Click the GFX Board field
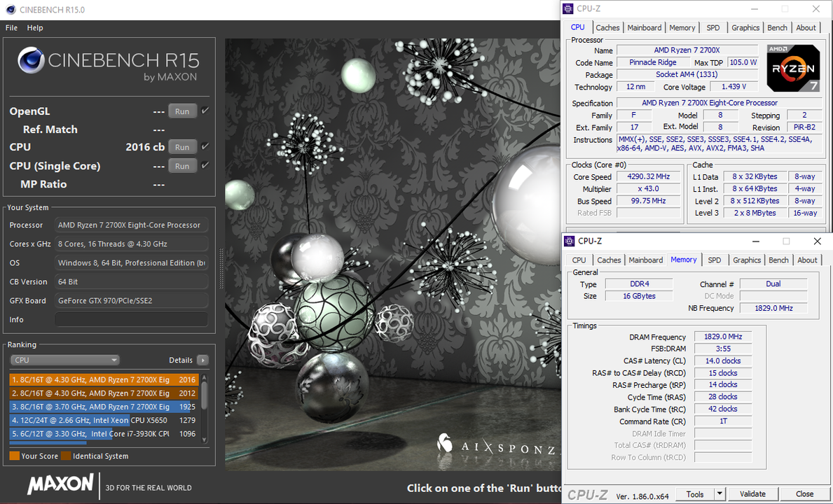833x504 pixels. (131, 300)
